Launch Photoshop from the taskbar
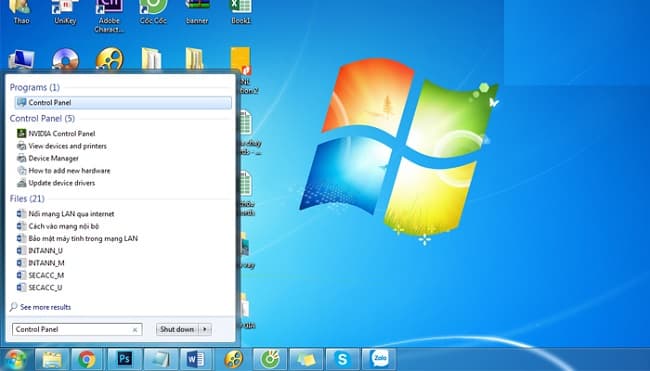Image resolution: width=650 pixels, height=371 pixels. click(124, 359)
